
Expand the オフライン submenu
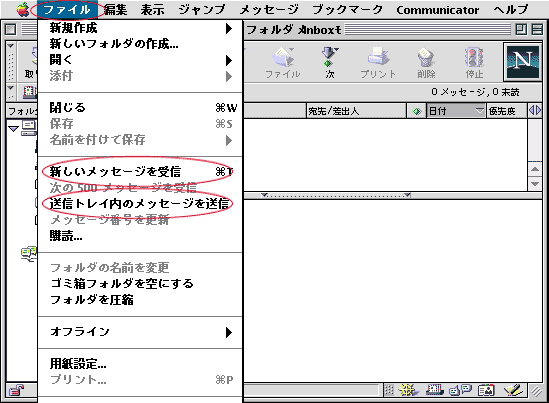click(140, 332)
